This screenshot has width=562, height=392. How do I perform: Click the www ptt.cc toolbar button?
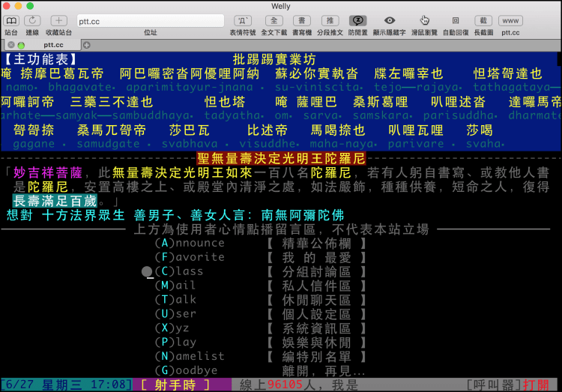[511, 20]
